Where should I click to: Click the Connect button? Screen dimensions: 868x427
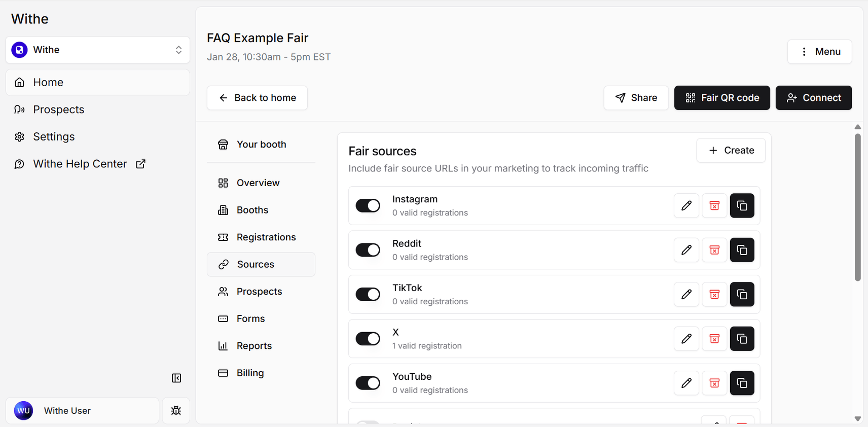(x=814, y=98)
